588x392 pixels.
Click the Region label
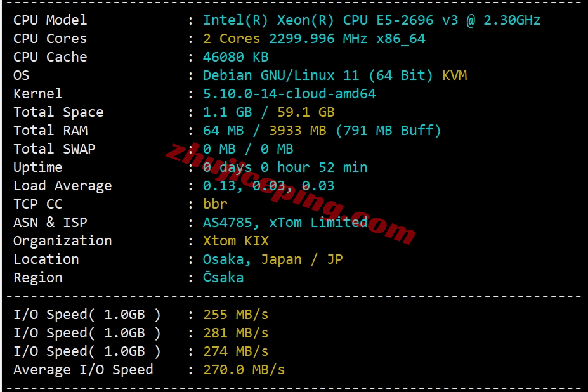pos(38,278)
